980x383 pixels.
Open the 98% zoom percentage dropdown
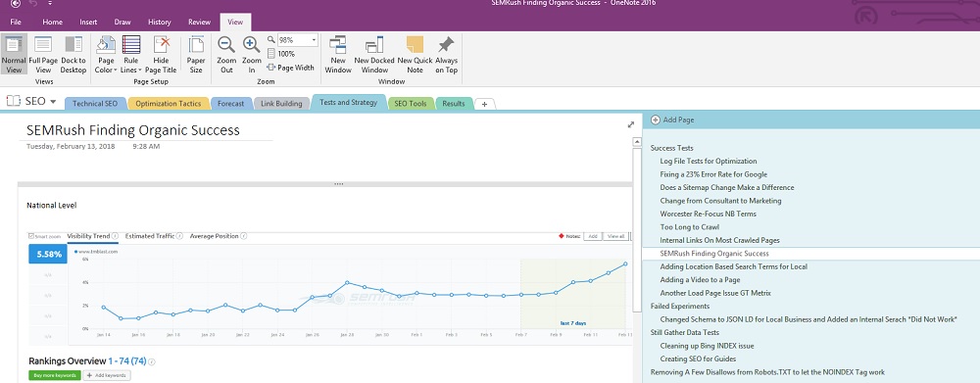314,40
